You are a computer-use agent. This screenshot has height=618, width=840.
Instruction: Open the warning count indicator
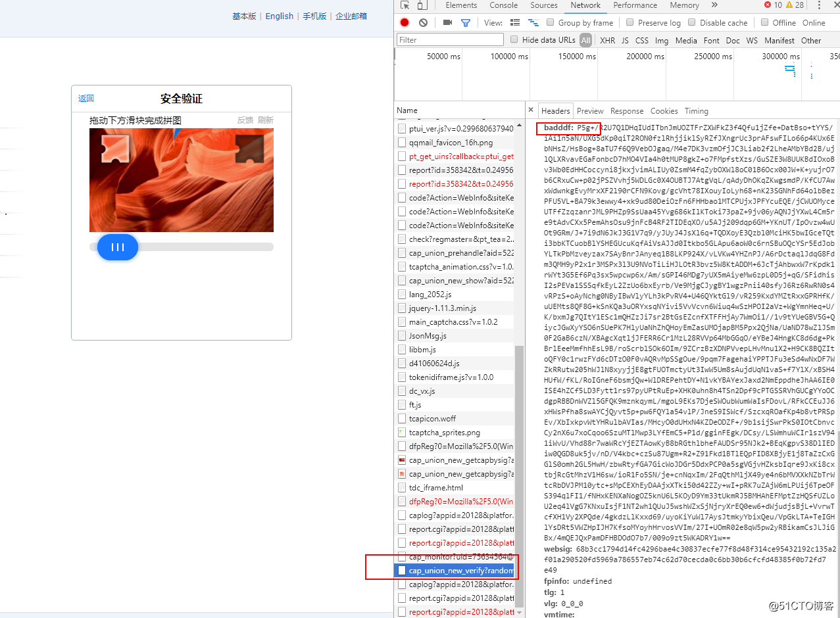[x=795, y=5]
